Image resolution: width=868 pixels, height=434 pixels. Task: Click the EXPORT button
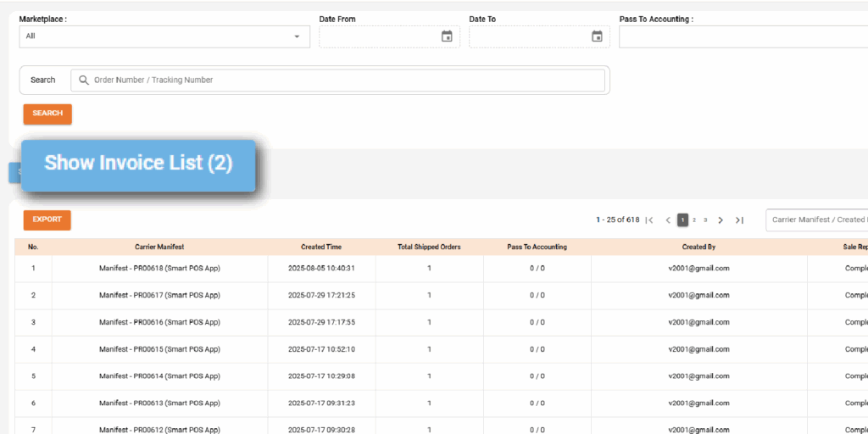47,220
